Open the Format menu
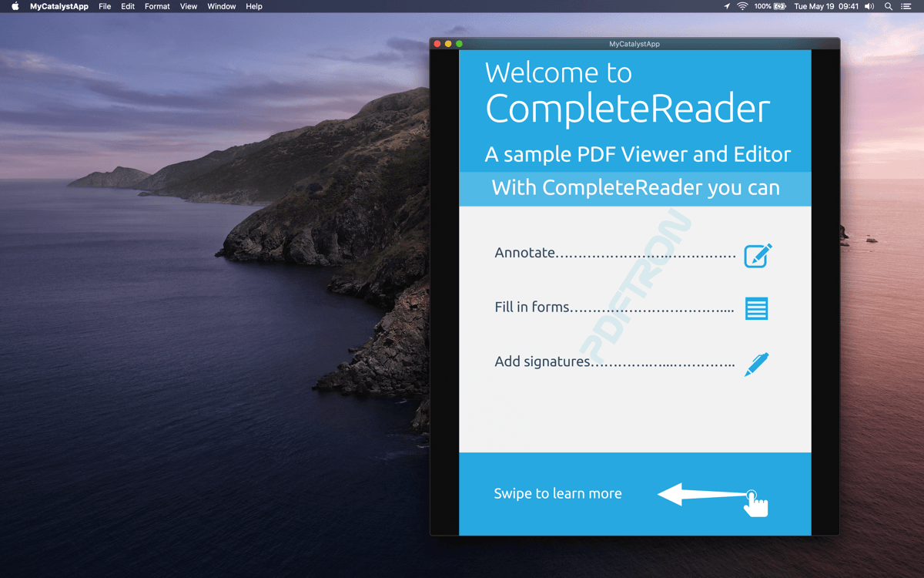This screenshot has width=924, height=578. [156, 6]
